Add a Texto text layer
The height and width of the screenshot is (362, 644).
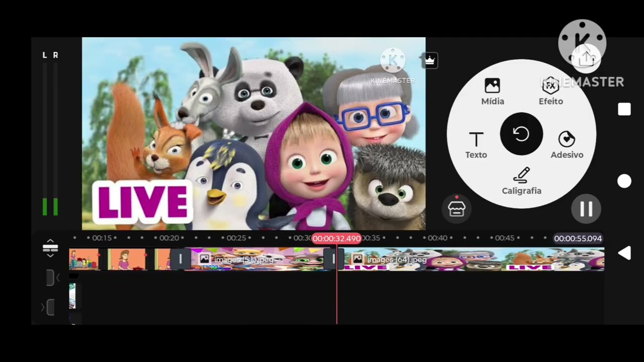tap(476, 145)
